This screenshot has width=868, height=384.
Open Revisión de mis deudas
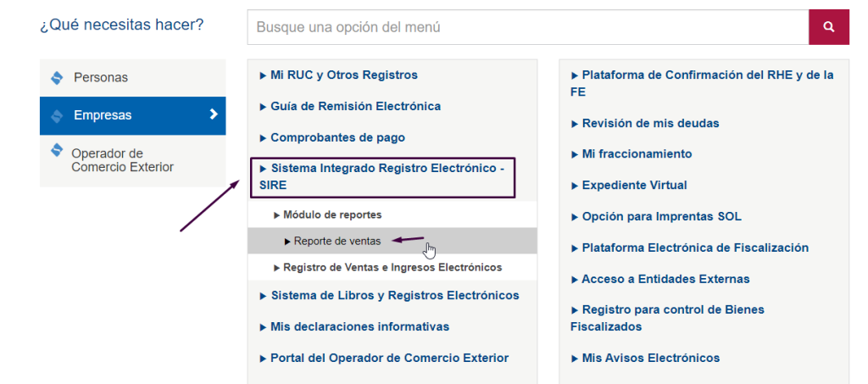pos(645,124)
